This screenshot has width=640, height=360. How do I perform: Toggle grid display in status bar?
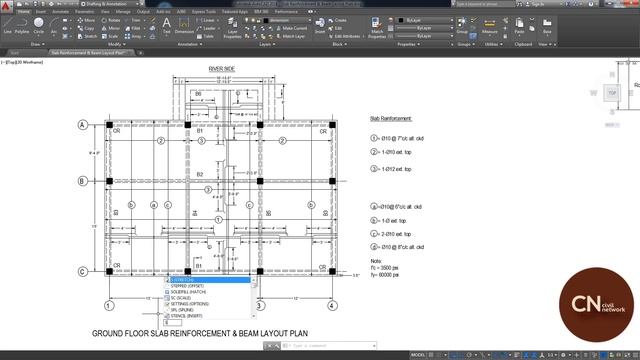[x=431, y=355]
